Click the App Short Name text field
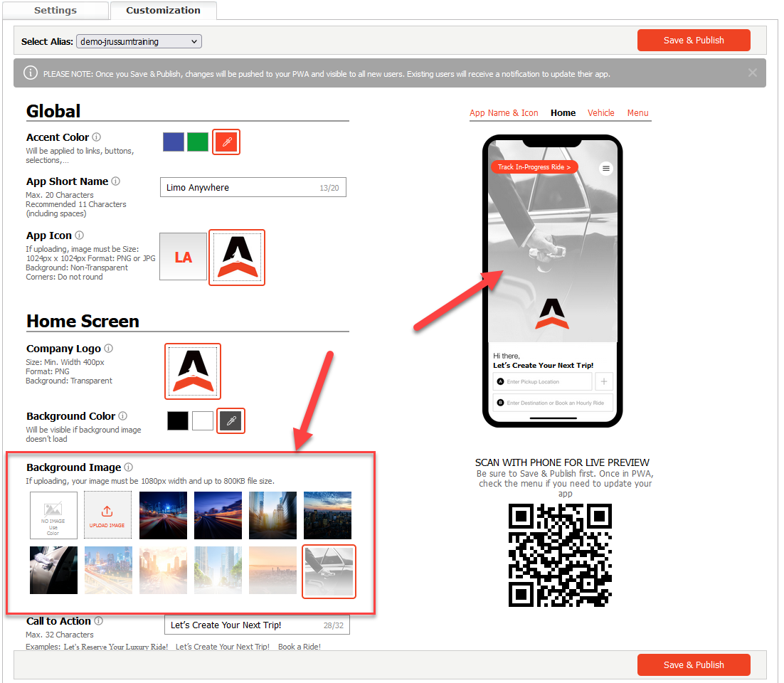This screenshot has width=784, height=683. (x=242, y=188)
